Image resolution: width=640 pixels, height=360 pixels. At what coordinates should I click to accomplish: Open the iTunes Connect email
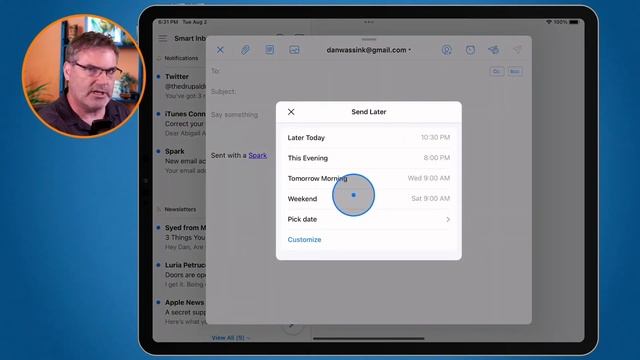182,124
